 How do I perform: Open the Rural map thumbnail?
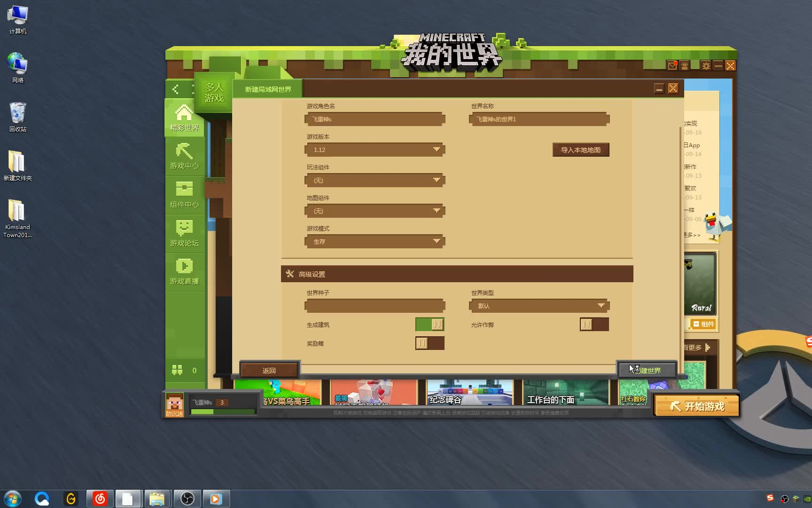(x=700, y=284)
